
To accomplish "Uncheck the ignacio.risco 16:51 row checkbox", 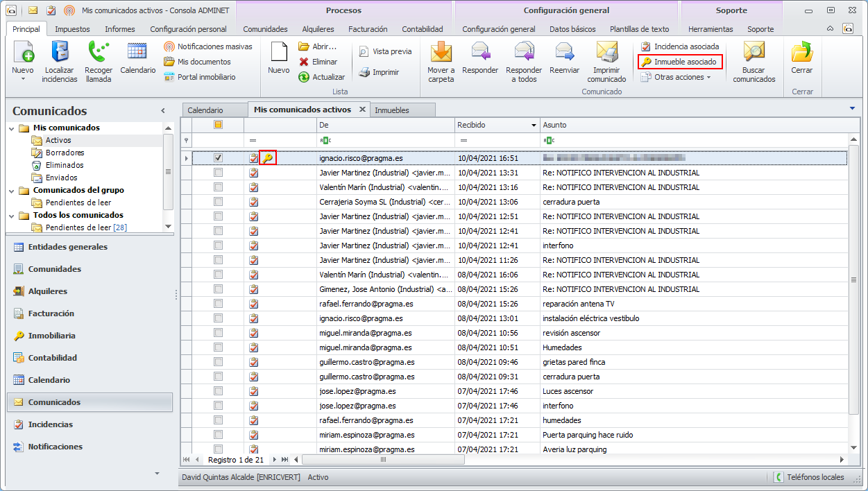I will [x=219, y=158].
